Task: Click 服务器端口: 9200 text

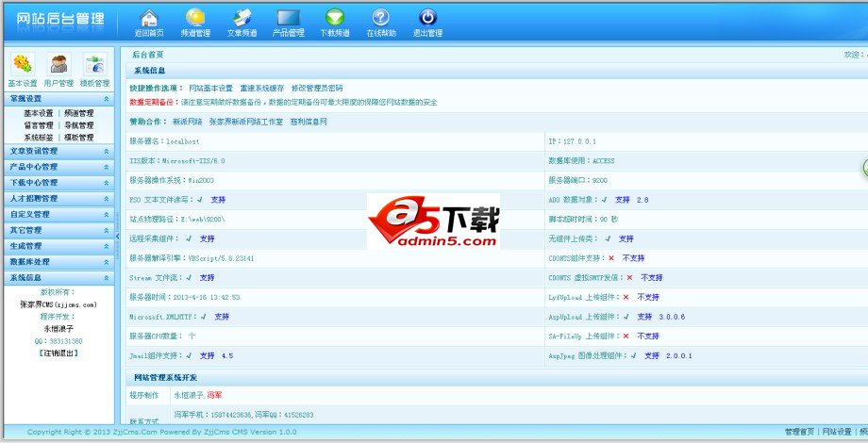Action: tap(578, 180)
